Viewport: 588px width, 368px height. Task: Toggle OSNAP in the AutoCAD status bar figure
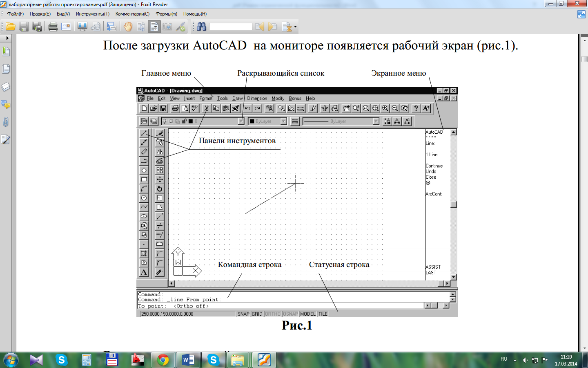pyautogui.click(x=290, y=314)
